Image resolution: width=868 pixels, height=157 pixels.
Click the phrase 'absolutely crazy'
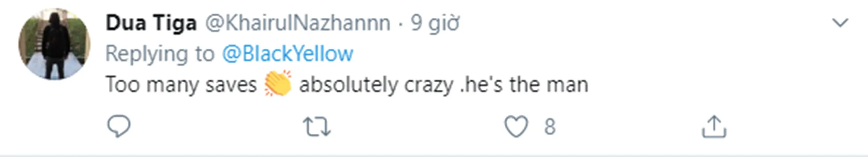tap(376, 85)
